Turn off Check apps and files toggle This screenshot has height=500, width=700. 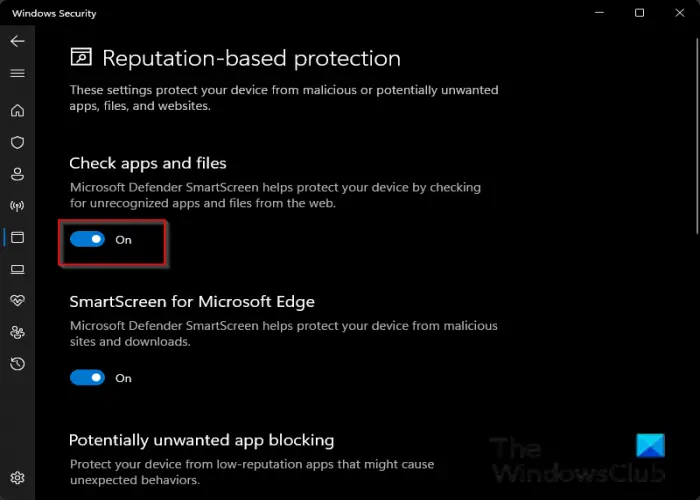(88, 239)
